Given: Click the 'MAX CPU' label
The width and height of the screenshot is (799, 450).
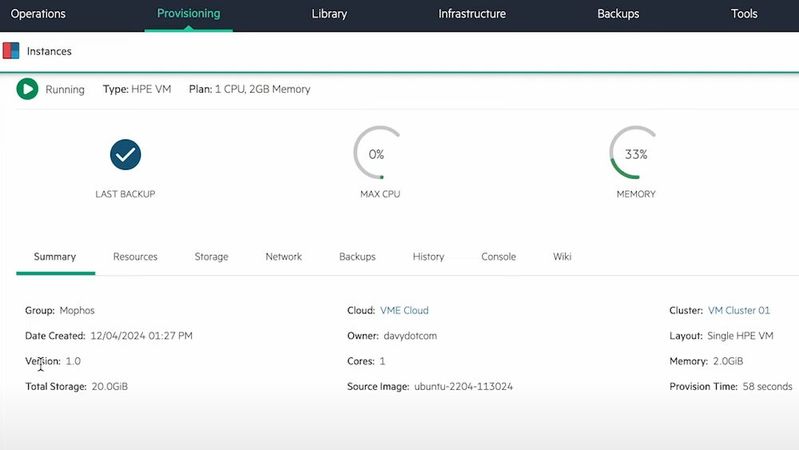Looking at the screenshot, I should [380, 194].
